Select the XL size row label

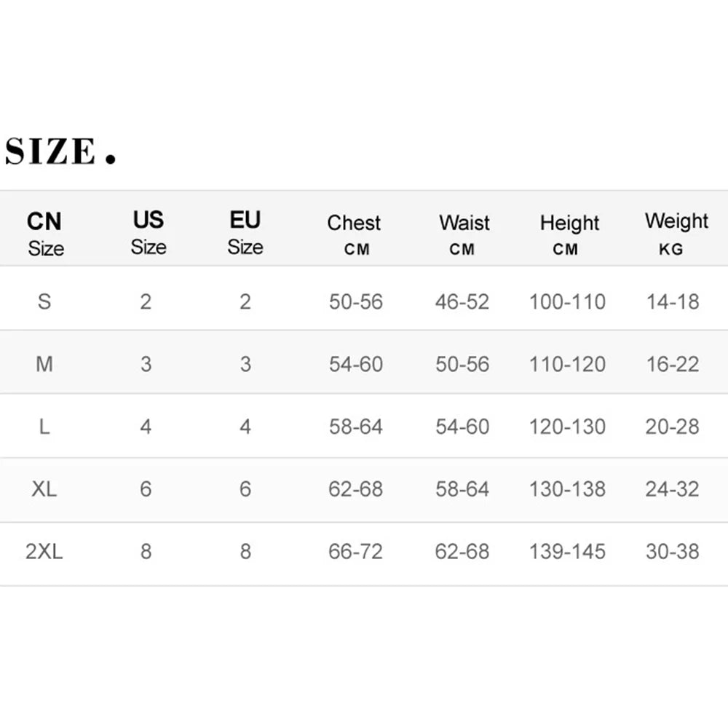click(x=44, y=489)
